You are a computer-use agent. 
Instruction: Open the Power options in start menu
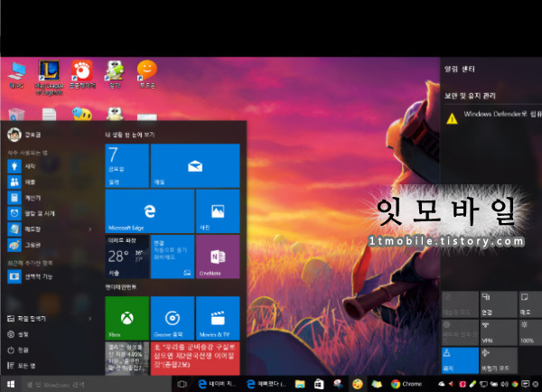[x=18, y=350]
